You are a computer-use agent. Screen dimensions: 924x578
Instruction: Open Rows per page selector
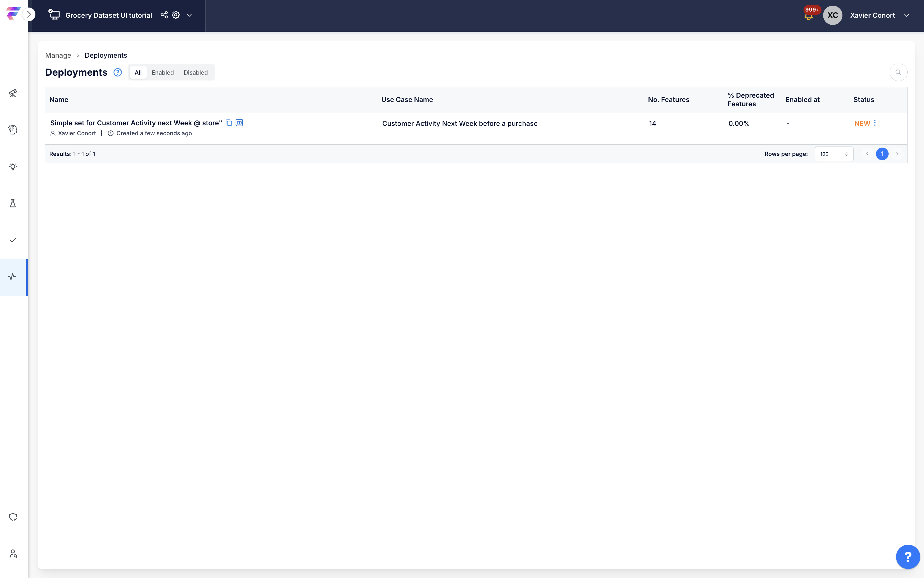[834, 154]
